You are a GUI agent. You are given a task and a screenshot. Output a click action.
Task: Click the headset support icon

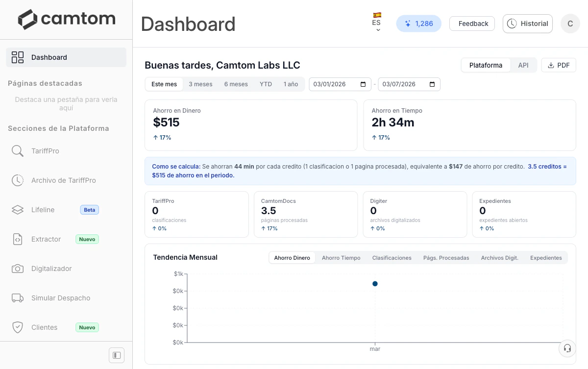(567, 348)
